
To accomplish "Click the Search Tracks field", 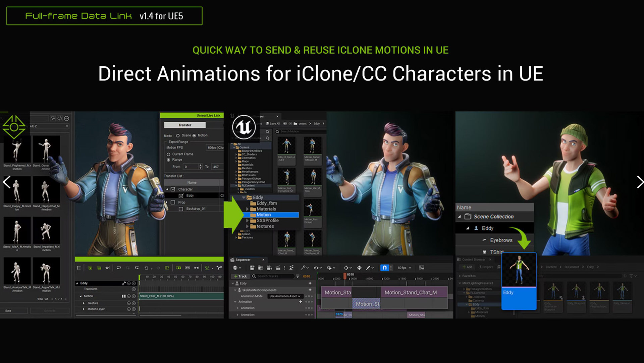I will coord(272,276).
